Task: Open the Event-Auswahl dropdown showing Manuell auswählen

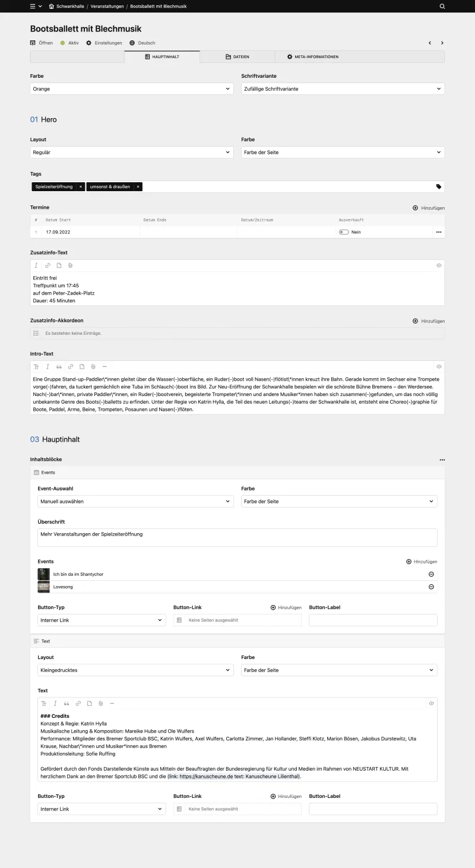Action: [x=135, y=500]
